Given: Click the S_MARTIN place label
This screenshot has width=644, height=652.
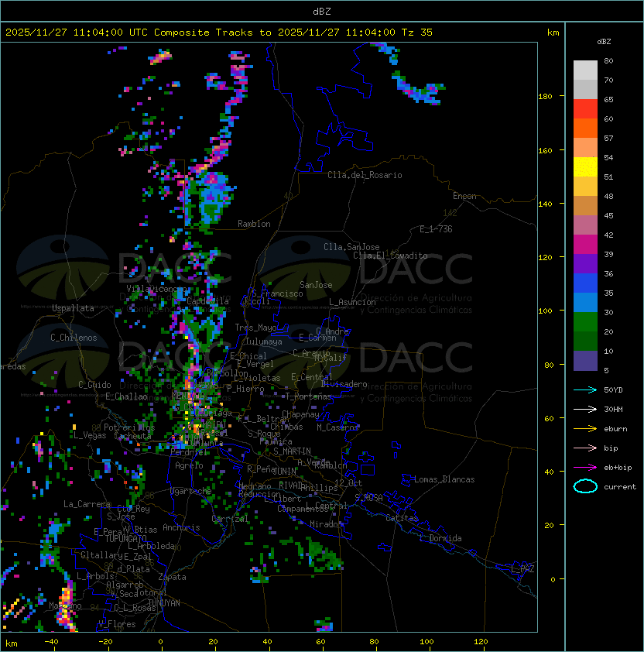Looking at the screenshot, I should pos(292,451).
